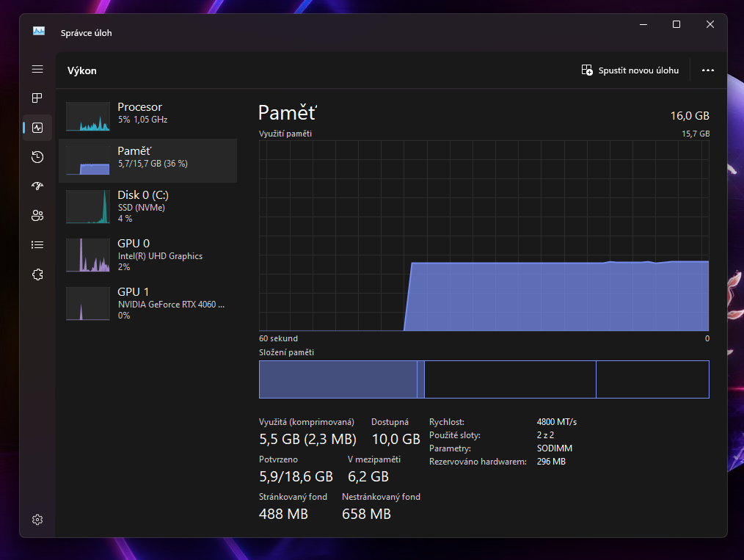Open the Services puzzle icon
This screenshot has height=560, width=744.
37,274
